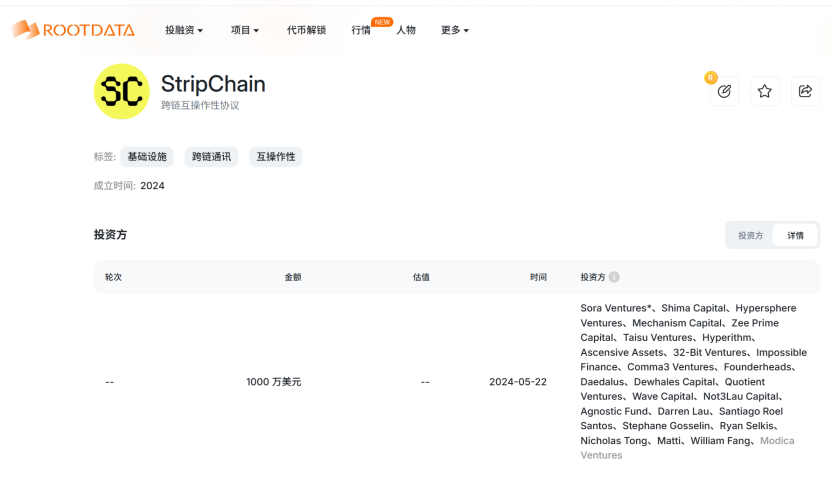Favorite StripChain with the star icon
This screenshot has width=832, height=488.
765,91
